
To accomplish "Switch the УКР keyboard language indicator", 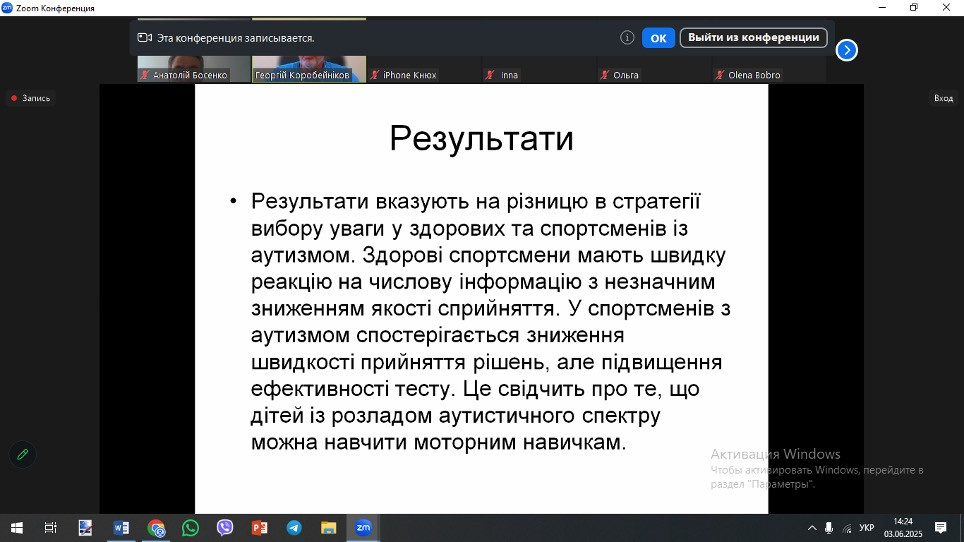I will click(867, 528).
